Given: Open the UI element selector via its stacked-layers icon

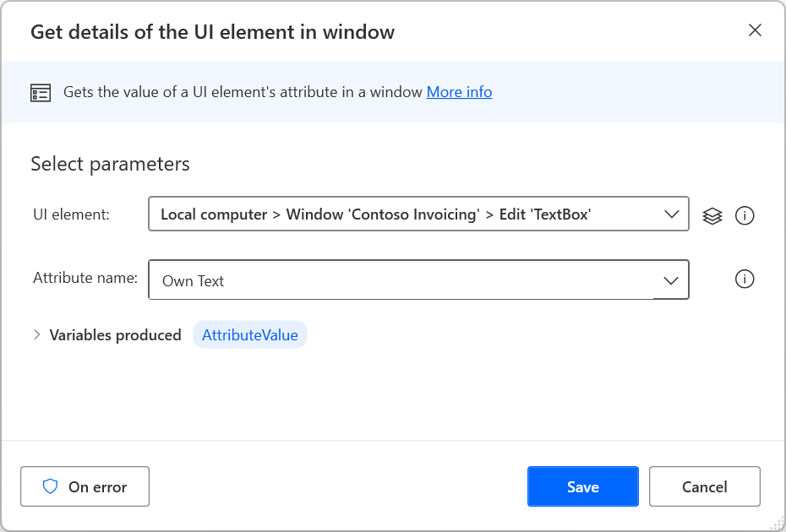Looking at the screenshot, I should point(712,215).
